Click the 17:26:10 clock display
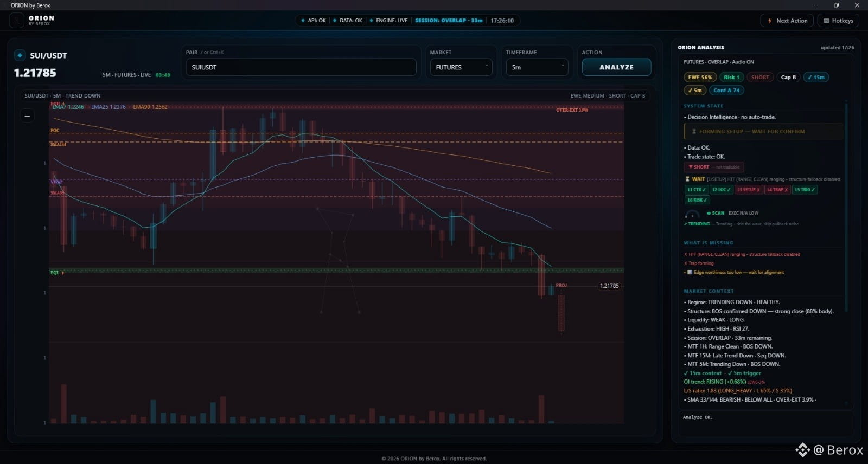This screenshot has width=868, height=464. coord(502,21)
